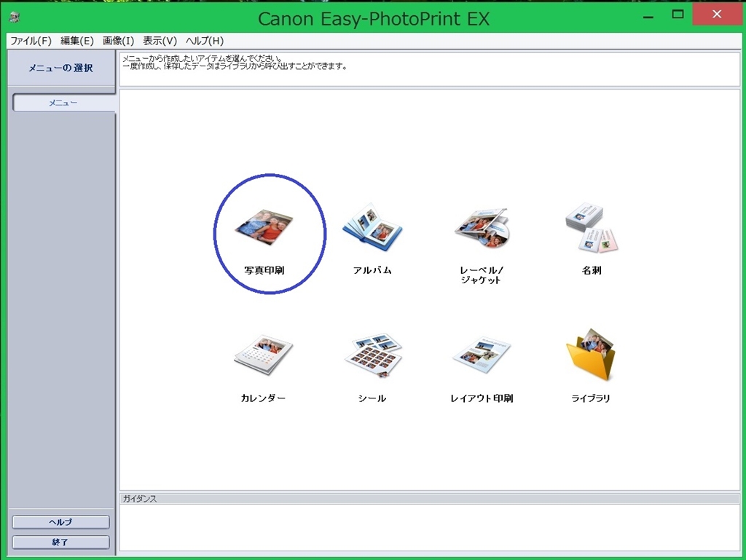This screenshot has width=746, height=560.
Task: Click the レイアウト印刷 label text
Action: (482, 398)
